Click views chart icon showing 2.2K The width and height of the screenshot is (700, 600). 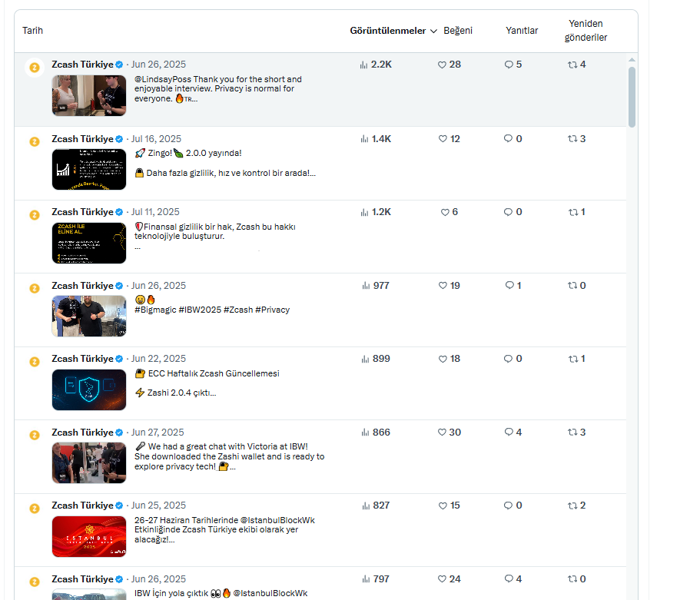pyautogui.click(x=364, y=65)
